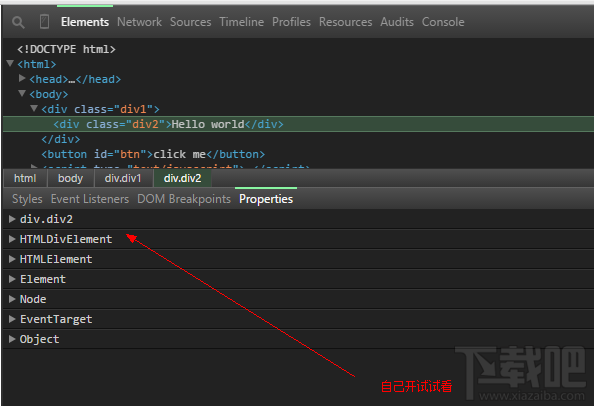Click body in the breadcrumb bar
Image resolution: width=594 pixels, height=406 pixels.
click(70, 178)
